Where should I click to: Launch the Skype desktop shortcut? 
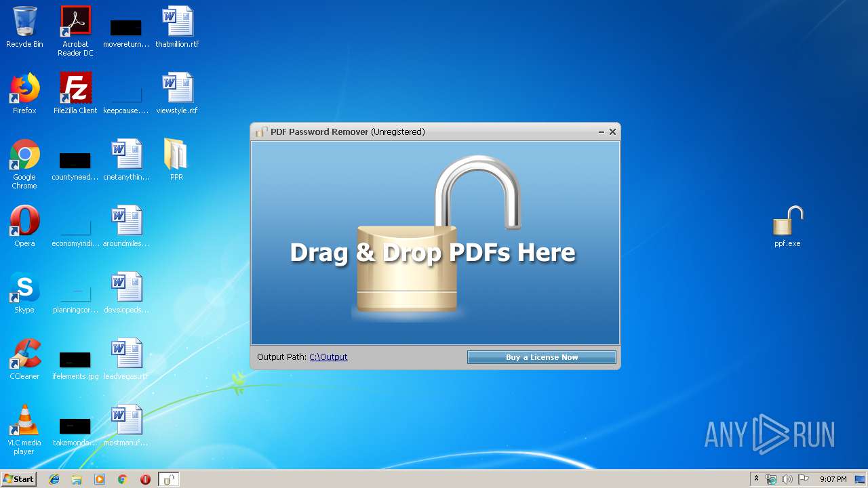tap(24, 293)
